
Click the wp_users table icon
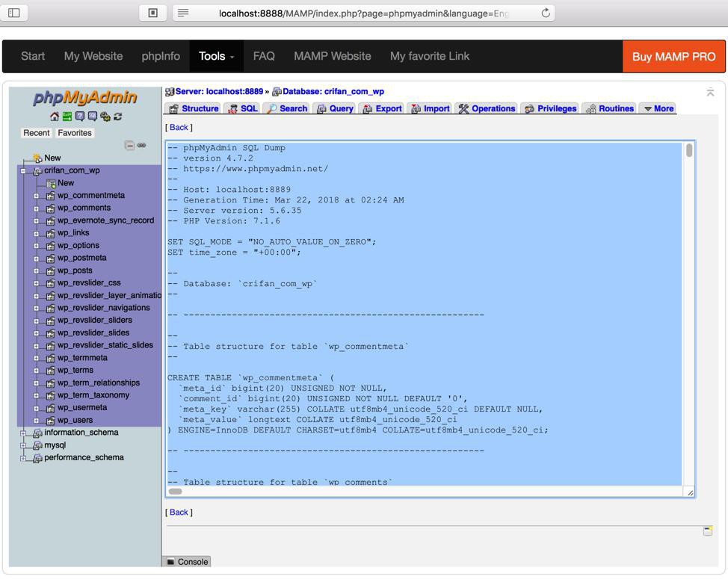pyautogui.click(x=50, y=421)
